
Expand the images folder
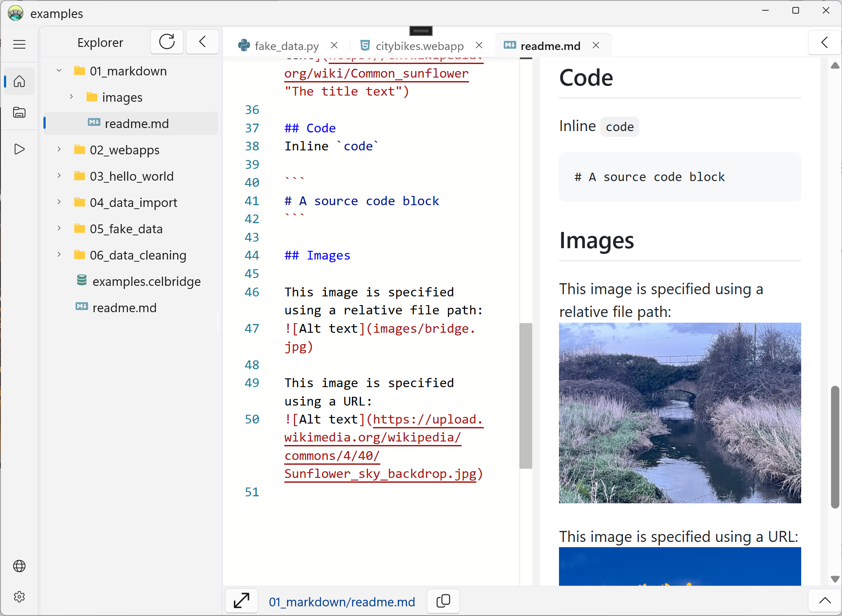pyautogui.click(x=71, y=97)
